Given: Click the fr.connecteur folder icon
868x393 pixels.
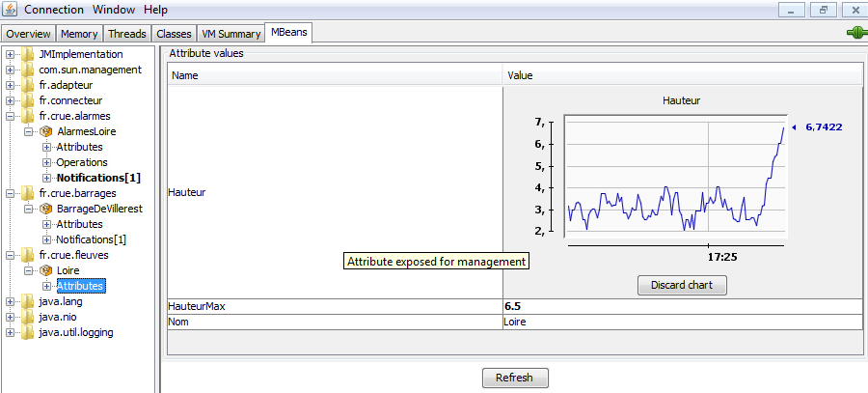Looking at the screenshot, I should pyautogui.click(x=27, y=100).
